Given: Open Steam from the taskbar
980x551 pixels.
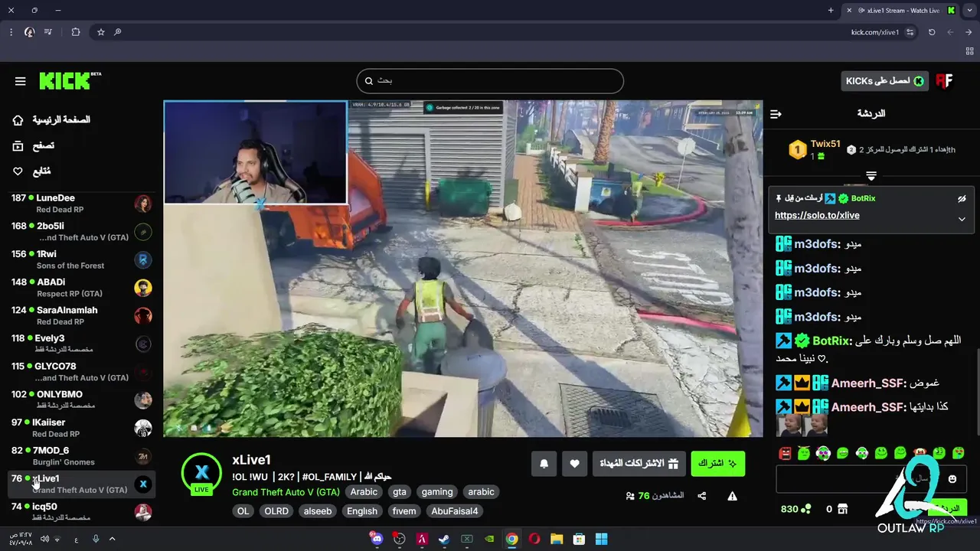Looking at the screenshot, I should point(444,540).
